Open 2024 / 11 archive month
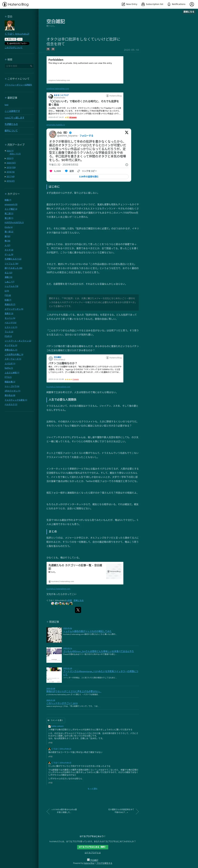 (15, 154)
